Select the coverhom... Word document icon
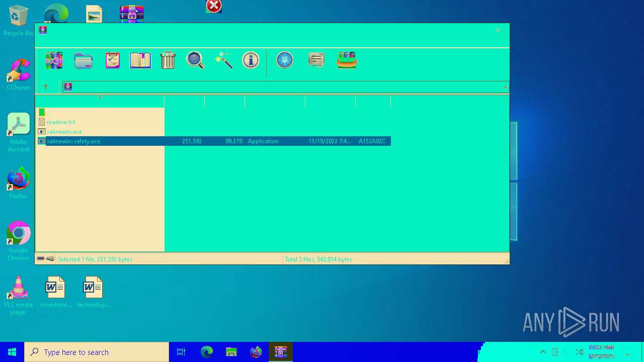Screen dimensions: 644x362 (x=56, y=292)
